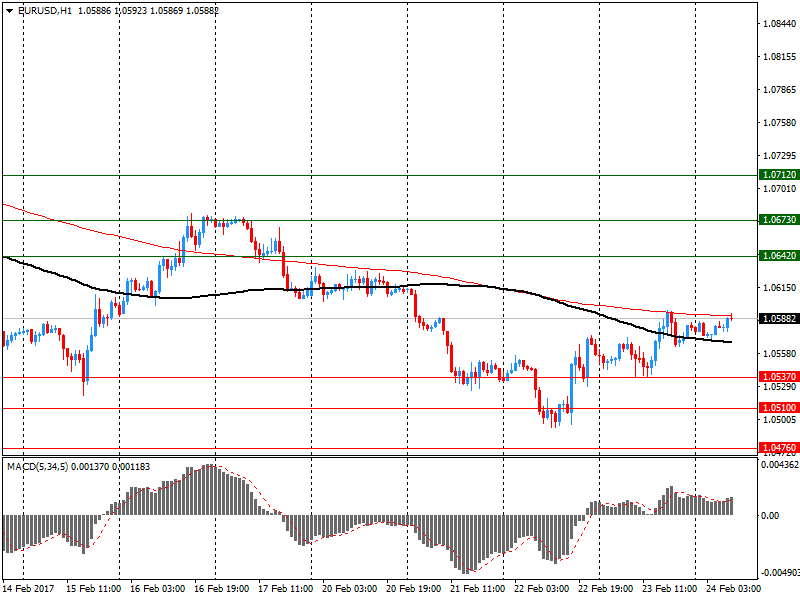The height and width of the screenshot is (600, 800).
Task: Click the 1.05580 price scale value
Action: point(780,354)
